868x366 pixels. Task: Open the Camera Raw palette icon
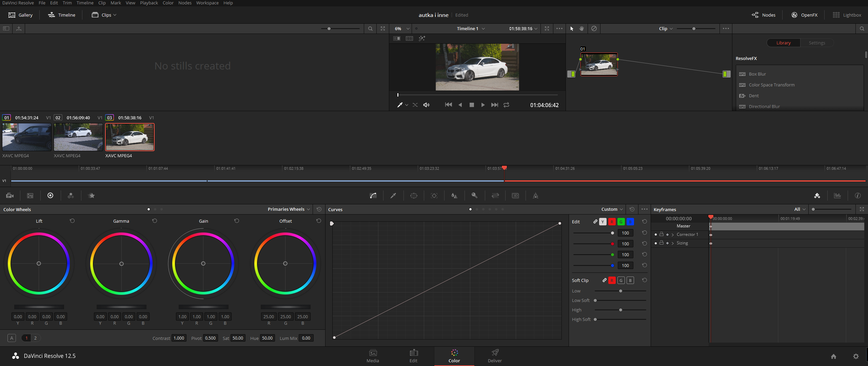point(10,196)
